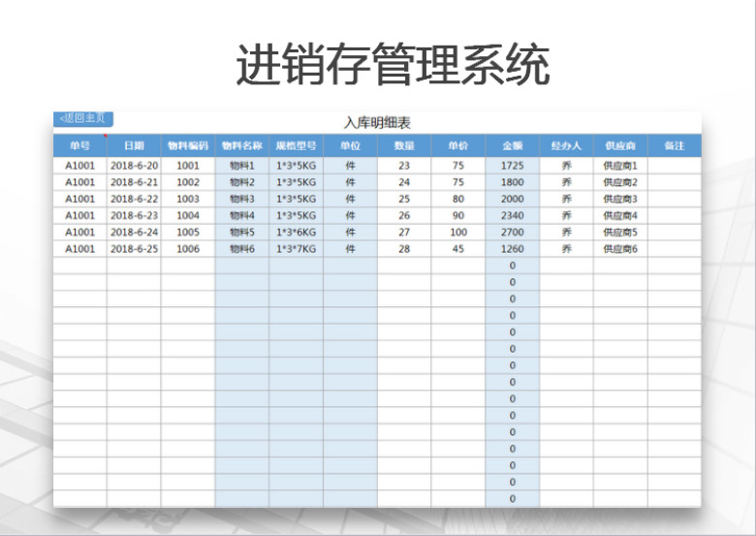The image size is (756, 536).
Task: Select the 物料编码 column header
Action: 188,145
